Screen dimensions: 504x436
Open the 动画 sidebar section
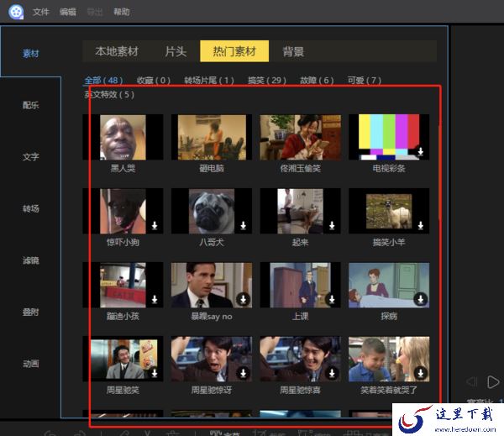pos(31,364)
